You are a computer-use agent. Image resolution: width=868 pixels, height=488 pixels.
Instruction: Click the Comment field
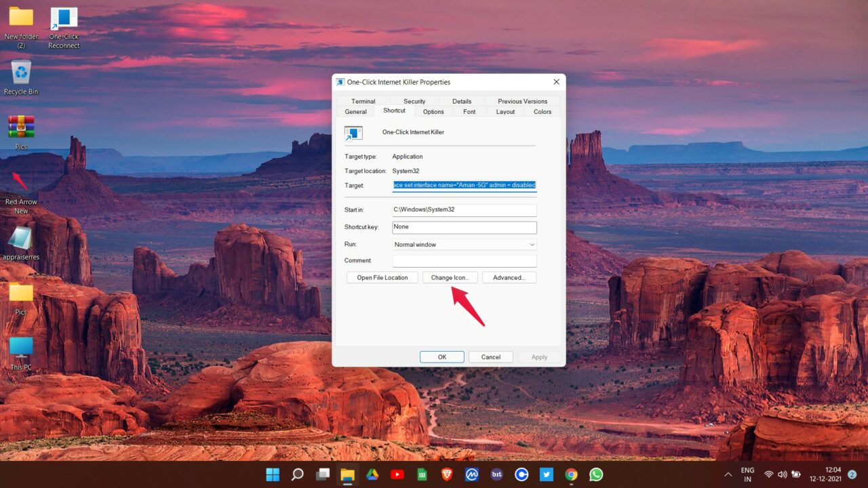coord(465,261)
